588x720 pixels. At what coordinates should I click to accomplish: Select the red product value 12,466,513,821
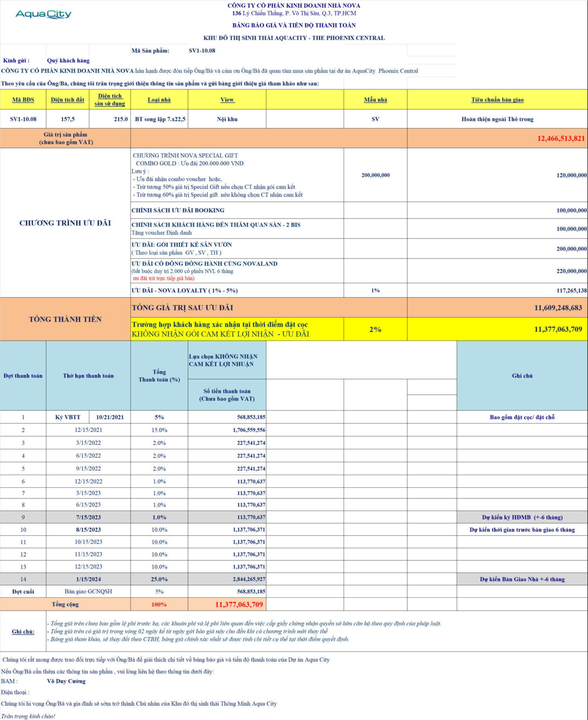(x=561, y=138)
